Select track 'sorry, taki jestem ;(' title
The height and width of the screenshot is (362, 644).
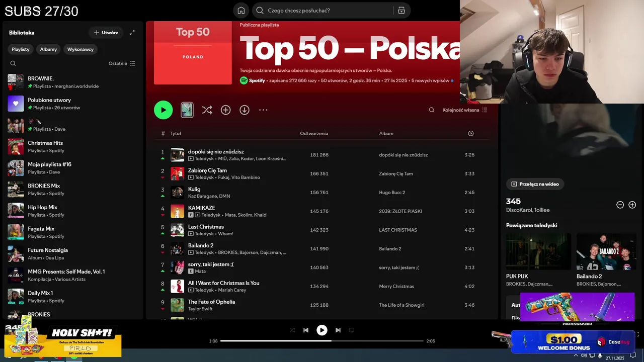pos(211,264)
